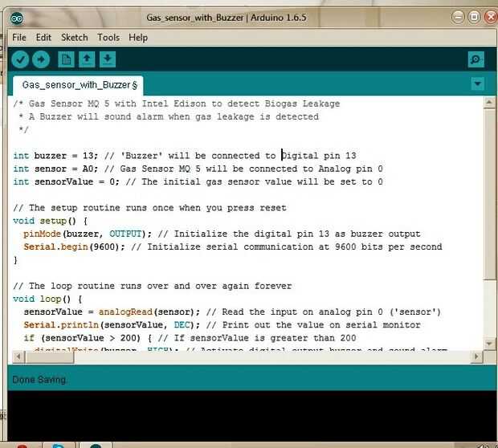Expand the tab options dropdown arrow
The image size is (498, 448).
click(477, 83)
